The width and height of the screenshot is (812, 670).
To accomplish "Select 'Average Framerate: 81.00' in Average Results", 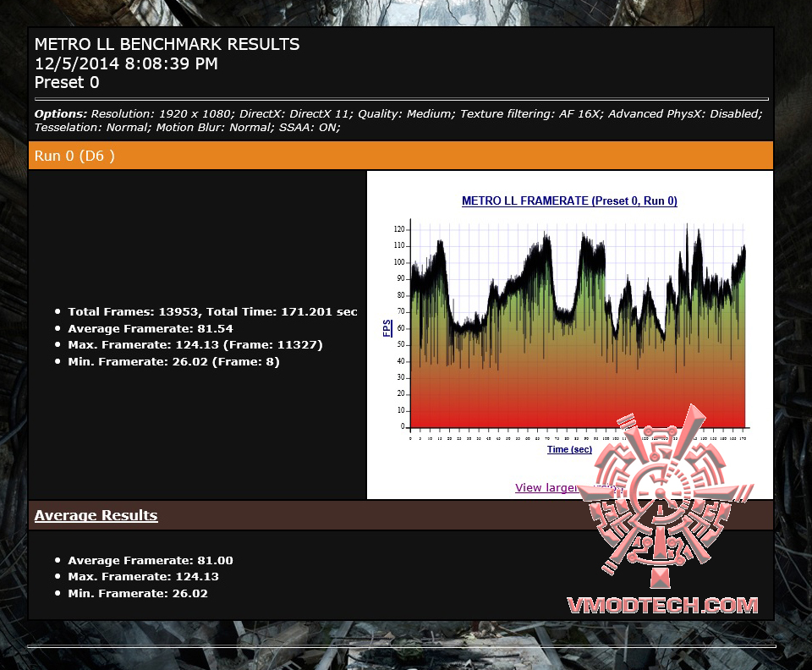I will click(151, 560).
